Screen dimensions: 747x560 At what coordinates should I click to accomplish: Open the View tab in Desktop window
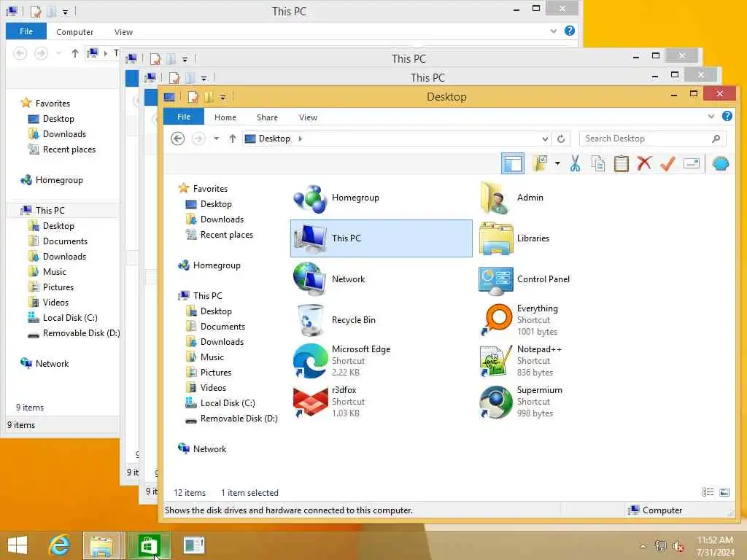point(308,117)
